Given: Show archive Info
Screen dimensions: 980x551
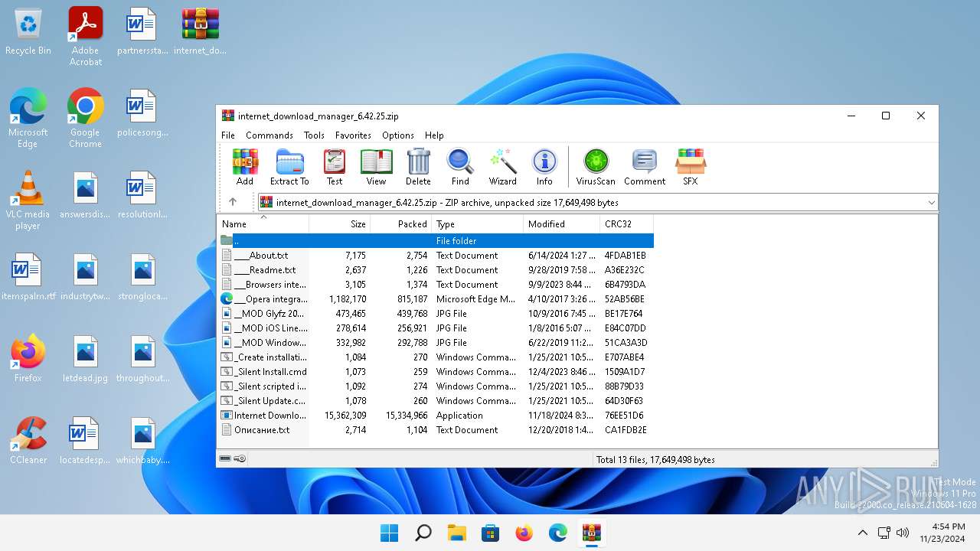Looking at the screenshot, I should 544,167.
